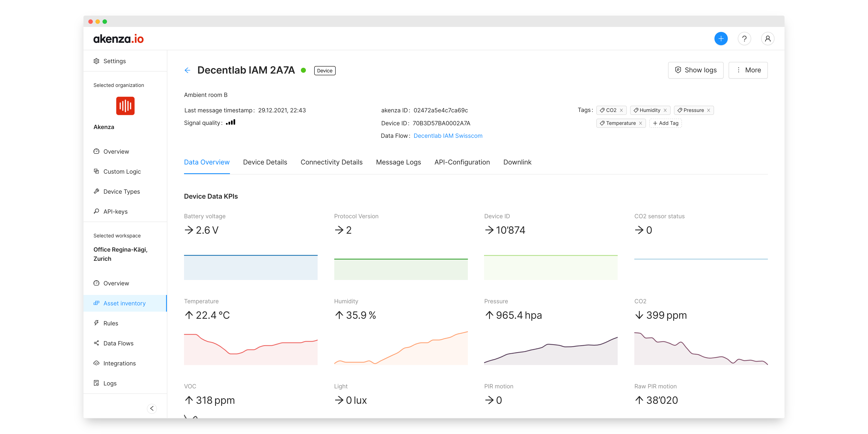Click the 22.4 °C temperature value
The height and width of the screenshot is (434, 868).
213,315
